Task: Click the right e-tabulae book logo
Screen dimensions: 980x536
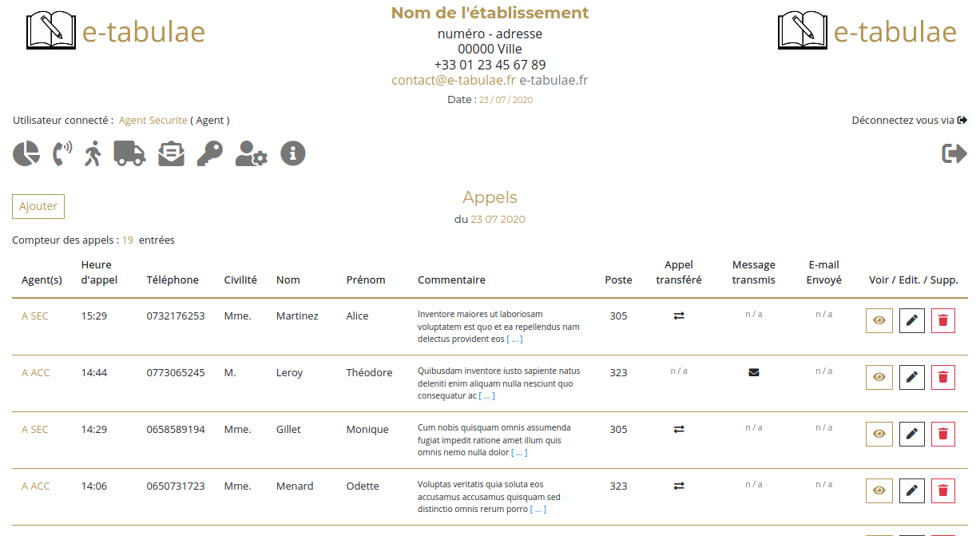Action: pos(867,31)
